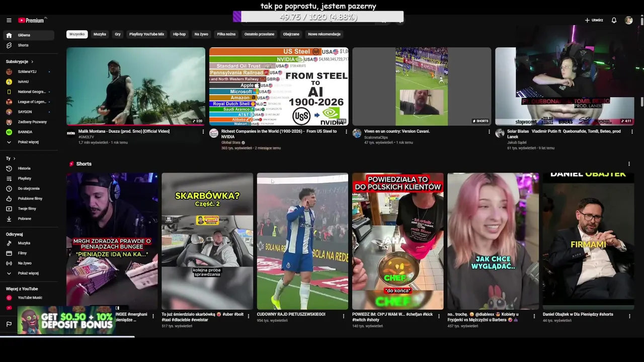Open BANNDA subscription channel
The image size is (644, 362).
tap(28, 132)
